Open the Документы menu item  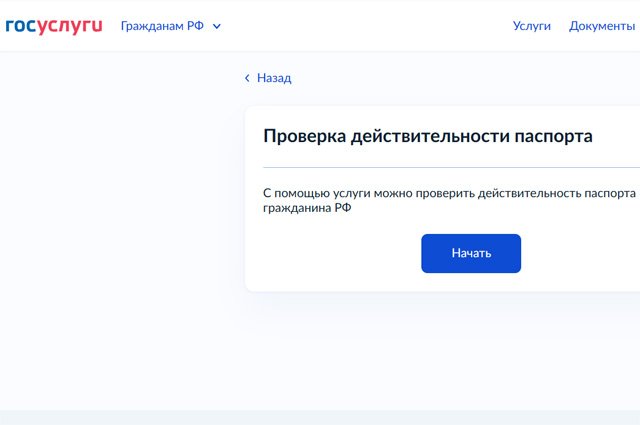click(603, 26)
